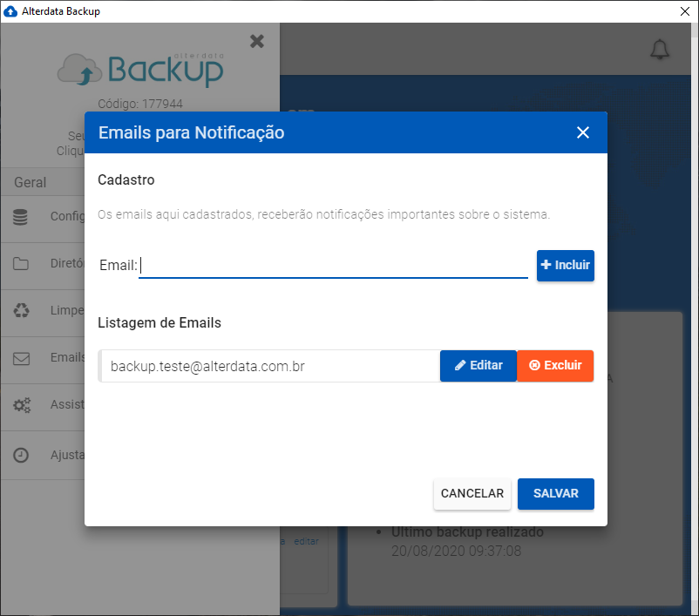The height and width of the screenshot is (616, 699).
Task: Click the Código: 177944 text
Action: [x=140, y=104]
